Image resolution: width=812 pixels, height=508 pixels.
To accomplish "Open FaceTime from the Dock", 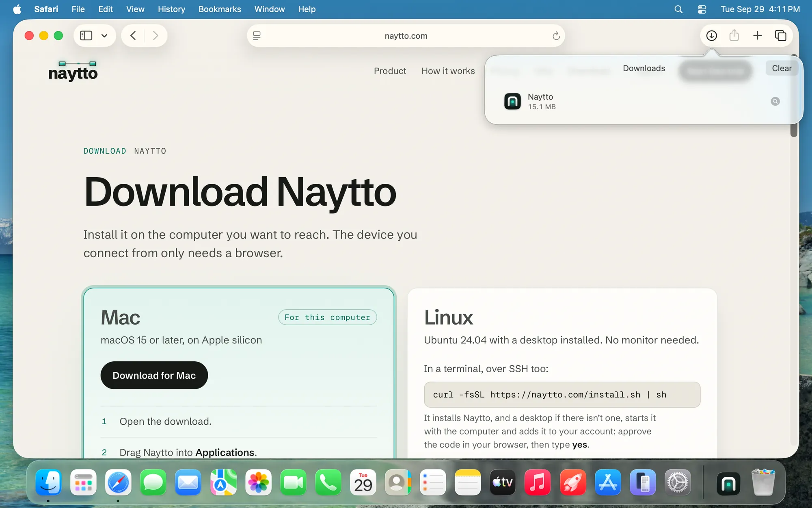I will click(293, 482).
